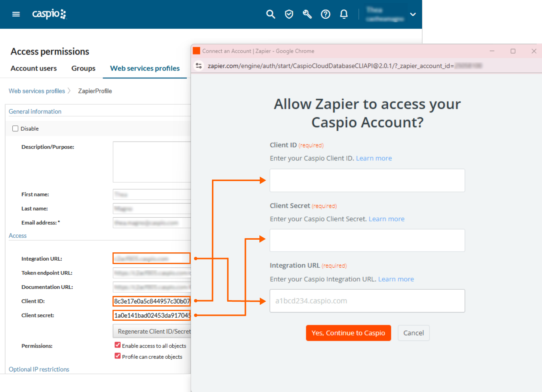Expand Optional IP restrictions
The image size is (542, 392).
coord(39,369)
